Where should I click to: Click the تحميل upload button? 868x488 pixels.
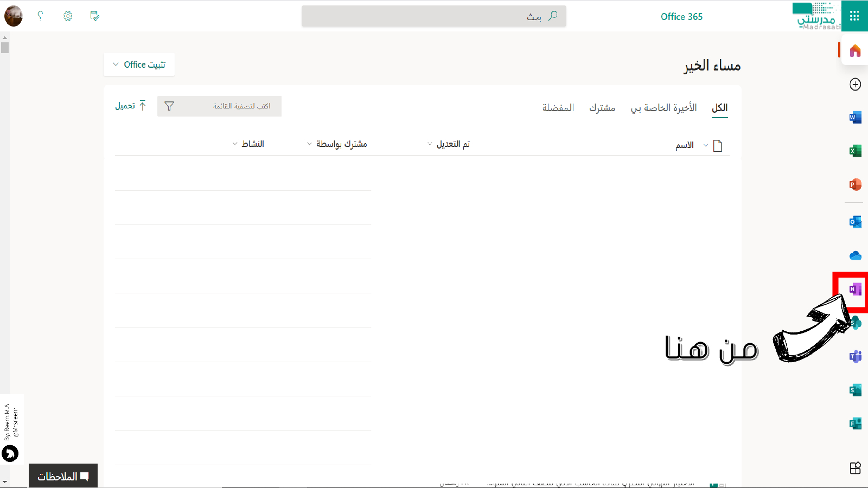click(131, 106)
